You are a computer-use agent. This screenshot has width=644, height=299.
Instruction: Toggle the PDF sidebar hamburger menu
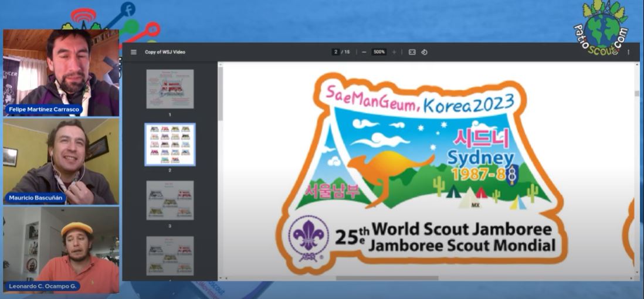coord(134,52)
